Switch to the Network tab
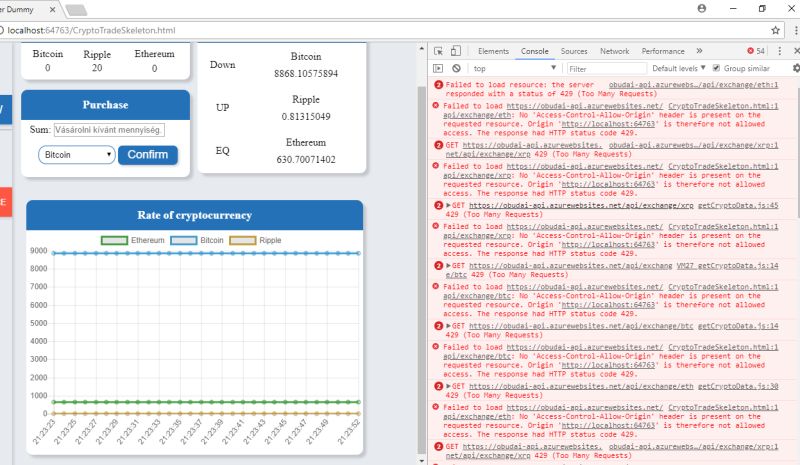Screen dimensions: 800x465 614,51
